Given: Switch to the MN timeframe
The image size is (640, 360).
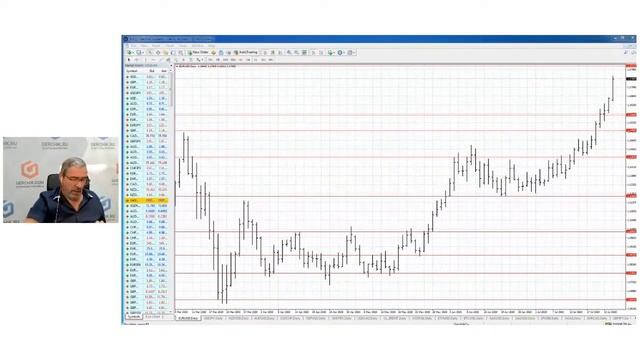Looking at the screenshot, I should coord(270,60).
